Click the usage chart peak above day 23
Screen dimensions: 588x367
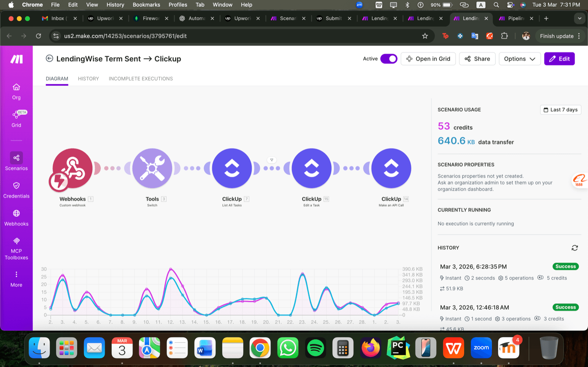(302, 273)
